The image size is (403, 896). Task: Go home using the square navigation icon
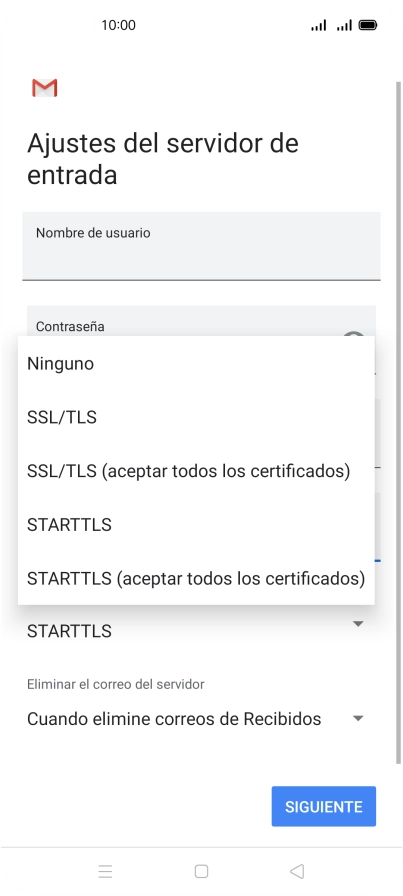coord(201,871)
